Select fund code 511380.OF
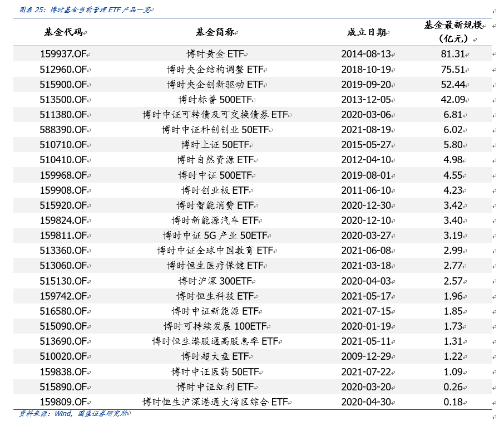504x421 pixels. (63, 115)
